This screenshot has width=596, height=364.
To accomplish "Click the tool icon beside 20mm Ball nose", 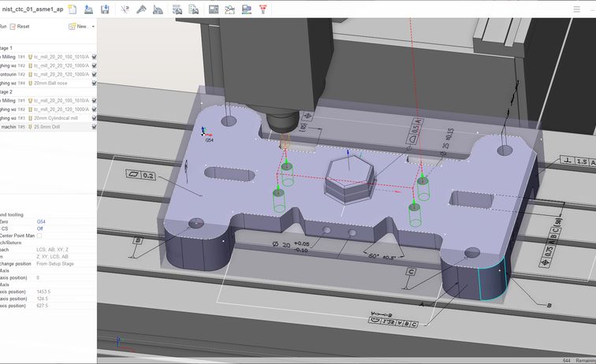I will [31, 83].
